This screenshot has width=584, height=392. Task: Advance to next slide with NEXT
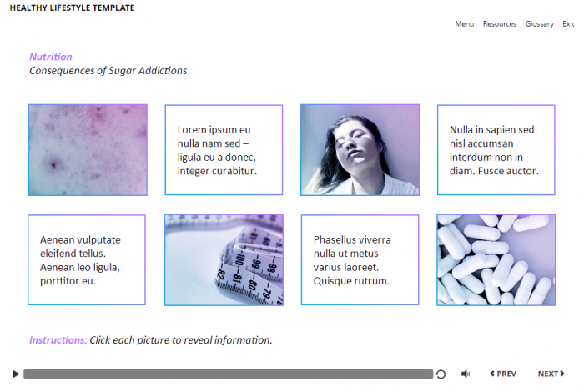tap(551, 374)
